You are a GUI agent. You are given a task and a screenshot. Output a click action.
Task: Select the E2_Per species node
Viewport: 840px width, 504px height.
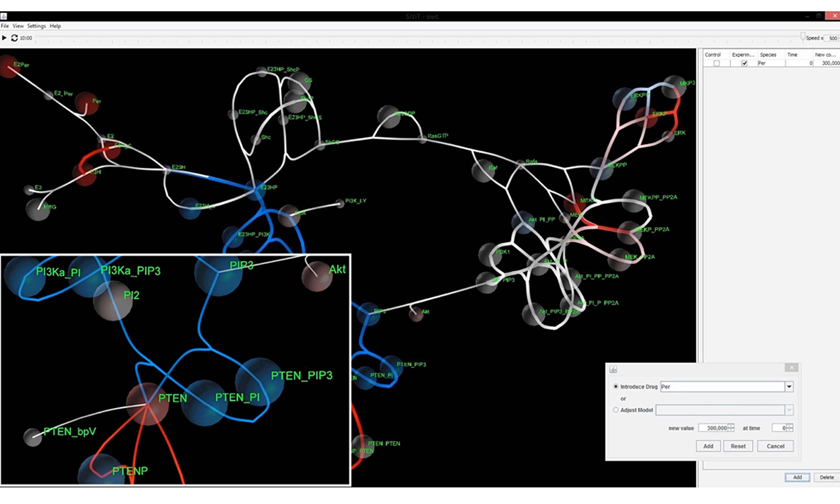(x=49, y=95)
